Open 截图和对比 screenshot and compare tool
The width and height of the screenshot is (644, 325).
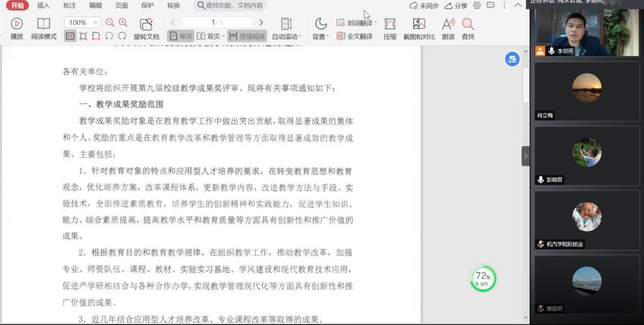419,25
